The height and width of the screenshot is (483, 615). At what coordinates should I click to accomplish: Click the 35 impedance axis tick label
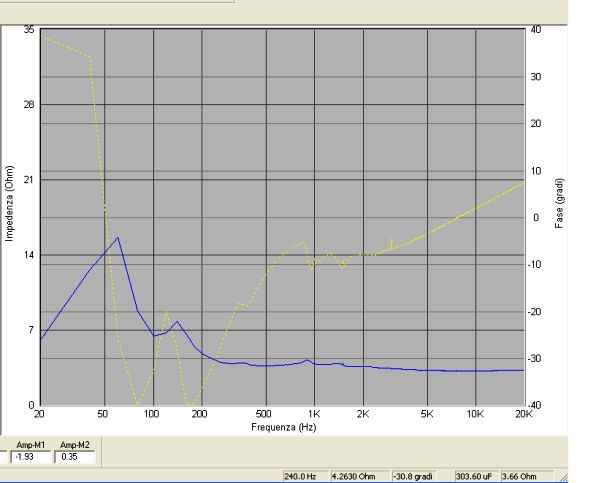pos(29,29)
